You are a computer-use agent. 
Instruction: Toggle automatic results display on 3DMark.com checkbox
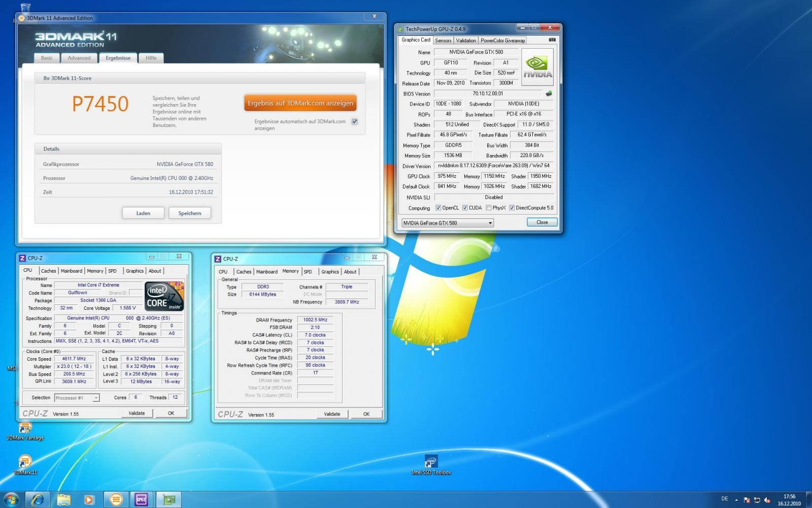[354, 121]
